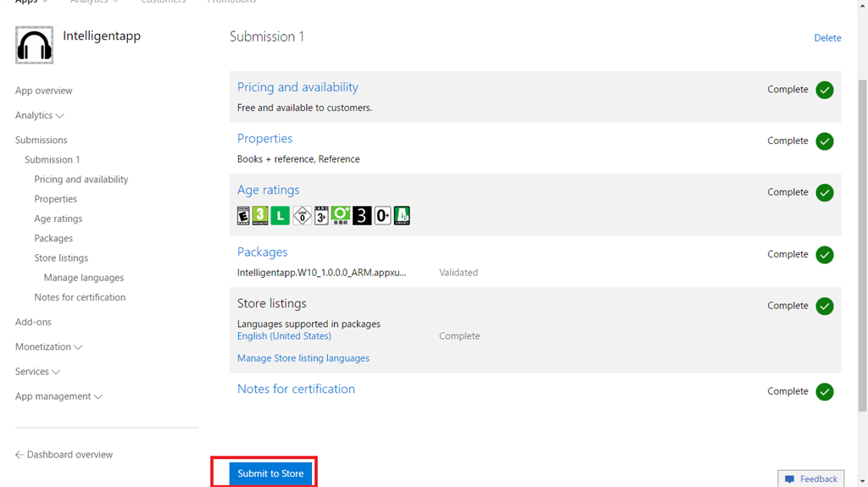Click the ESRB E rating badge

pos(243,215)
